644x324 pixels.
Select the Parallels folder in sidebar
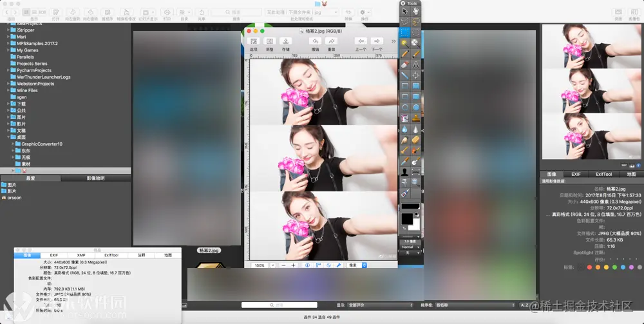[x=25, y=57]
